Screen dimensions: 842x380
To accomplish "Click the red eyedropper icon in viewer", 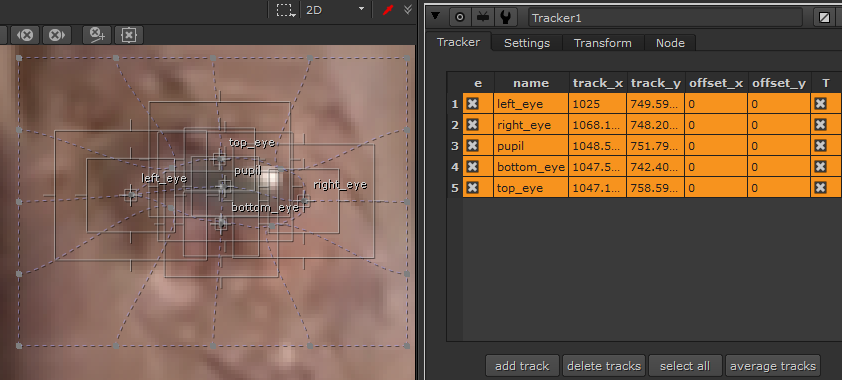I will point(388,10).
